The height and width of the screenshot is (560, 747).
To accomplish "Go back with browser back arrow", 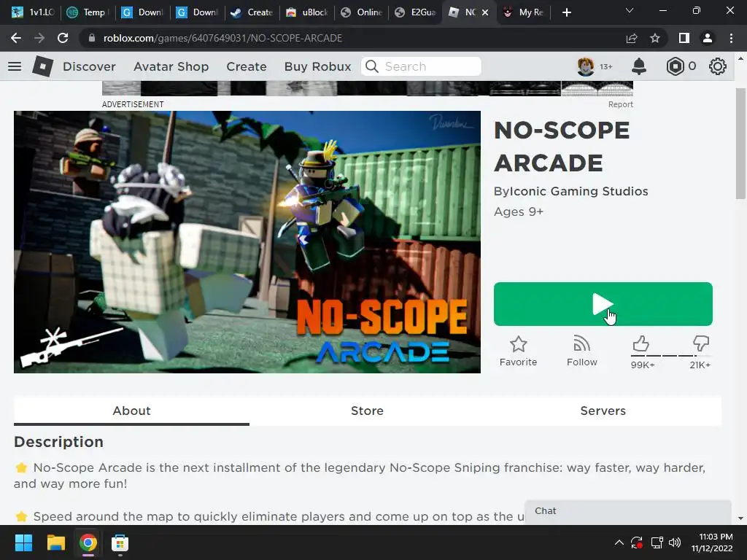I will click(x=16, y=38).
